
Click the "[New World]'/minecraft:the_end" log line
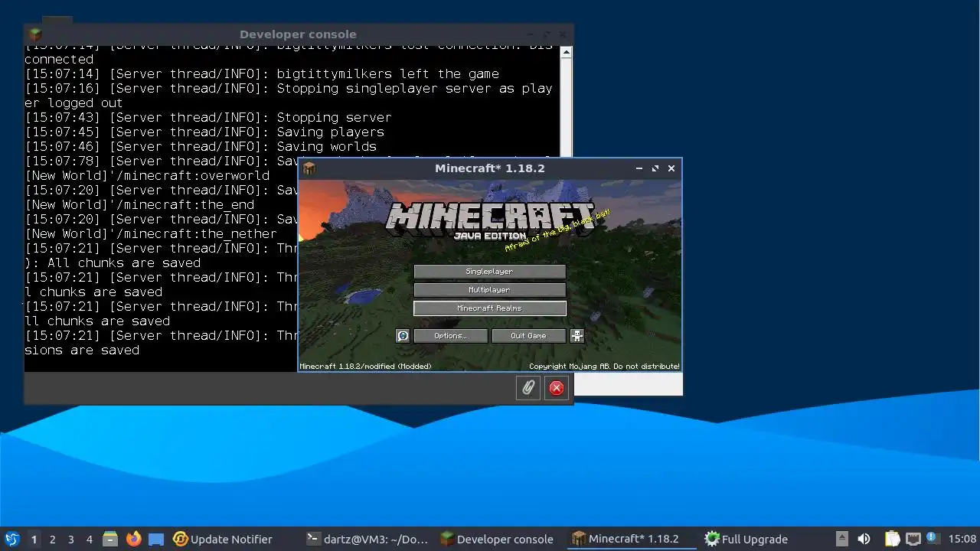[139, 205]
